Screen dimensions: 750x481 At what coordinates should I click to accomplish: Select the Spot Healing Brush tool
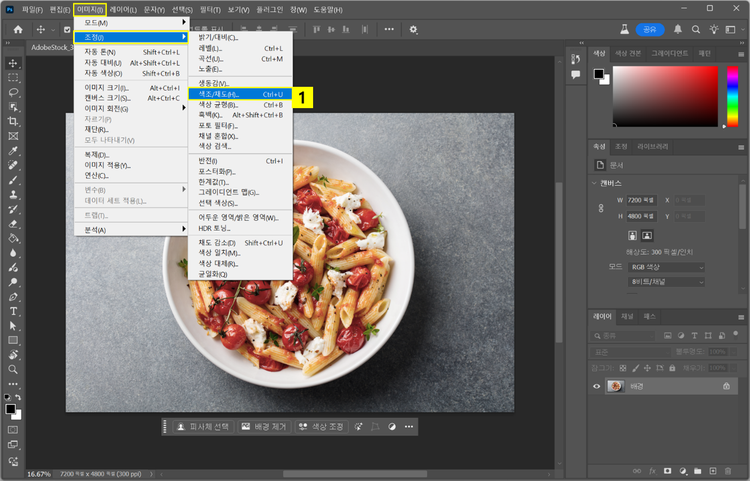(13, 165)
